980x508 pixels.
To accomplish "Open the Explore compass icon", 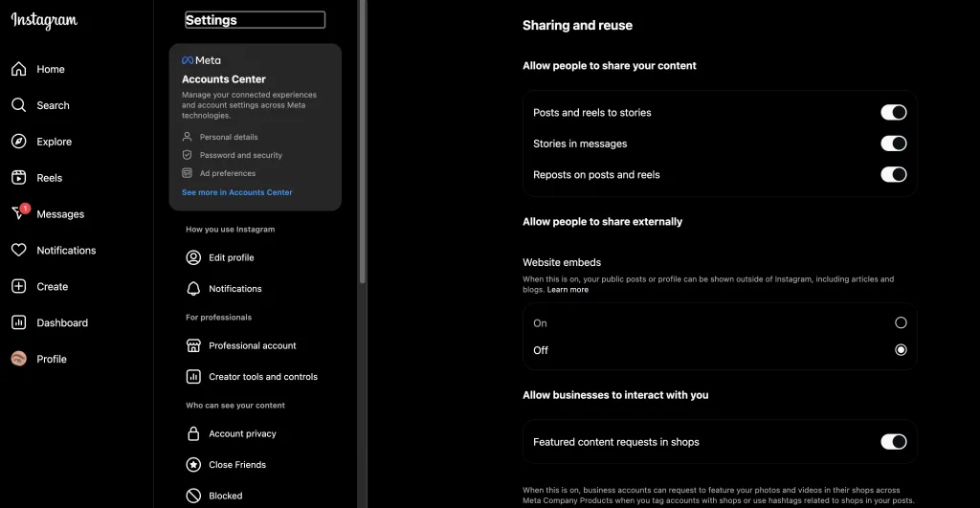I will click(x=19, y=142).
